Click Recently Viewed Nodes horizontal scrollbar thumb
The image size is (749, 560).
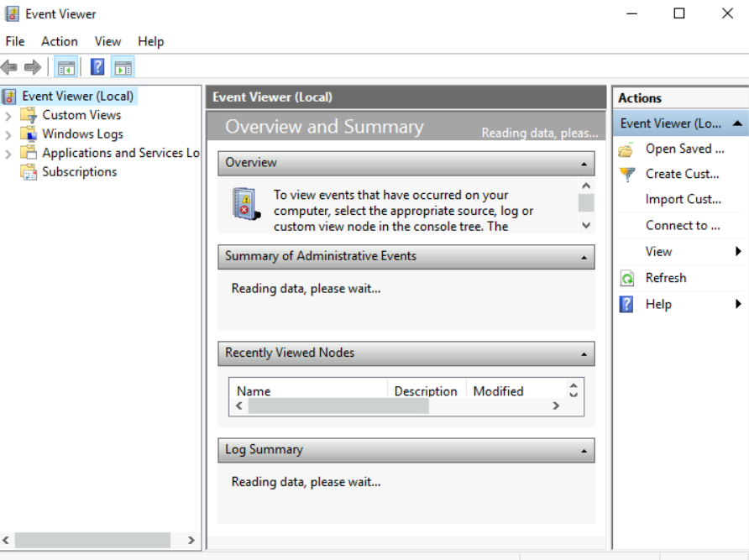(x=338, y=406)
